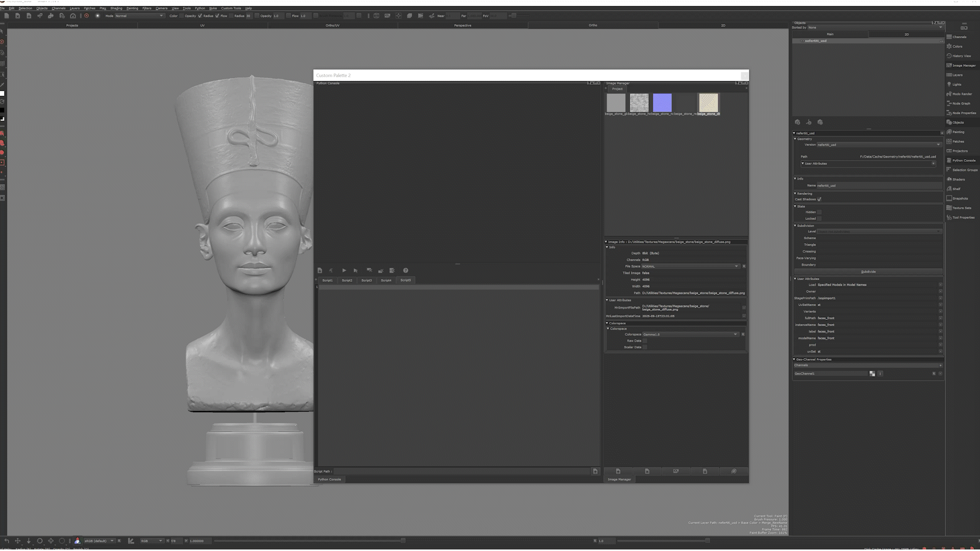Click the Script Path input field
The image size is (980, 551).
click(462, 471)
